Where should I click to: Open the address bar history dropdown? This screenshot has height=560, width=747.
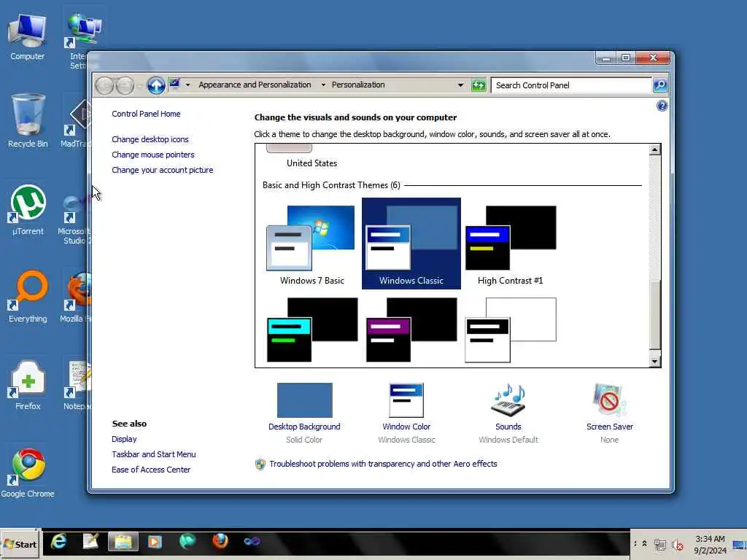(460, 85)
